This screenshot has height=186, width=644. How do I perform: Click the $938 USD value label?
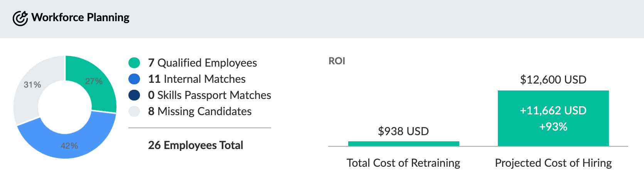403,131
